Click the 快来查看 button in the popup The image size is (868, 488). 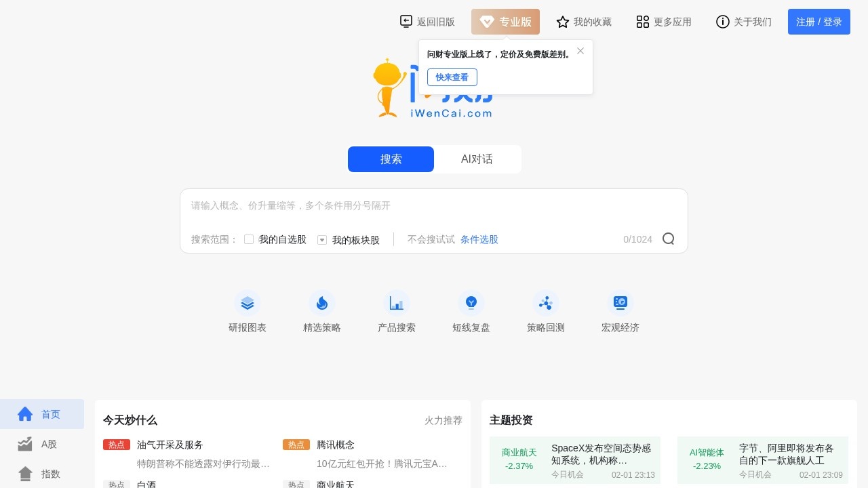click(452, 77)
